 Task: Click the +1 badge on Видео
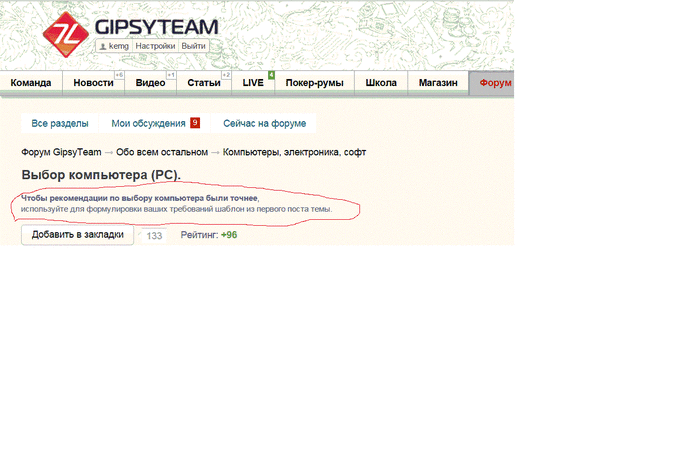pyautogui.click(x=171, y=75)
